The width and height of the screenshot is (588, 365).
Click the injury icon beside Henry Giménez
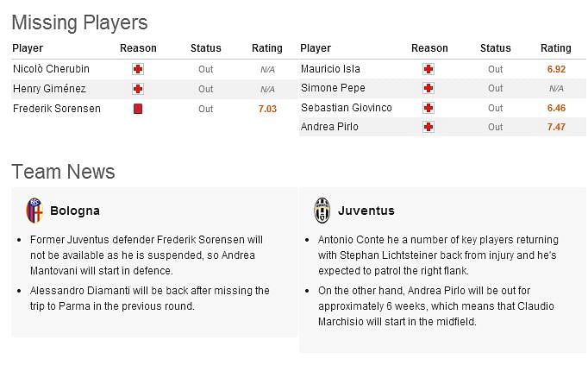(138, 89)
